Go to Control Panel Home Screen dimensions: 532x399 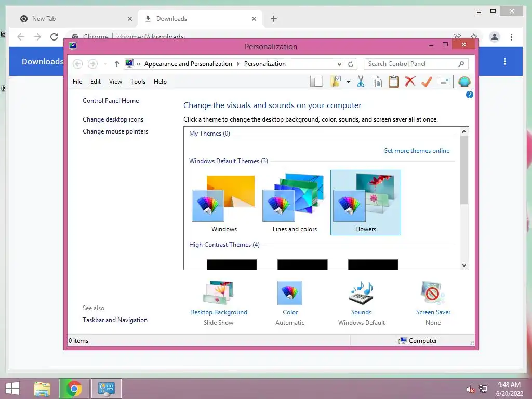pos(111,101)
